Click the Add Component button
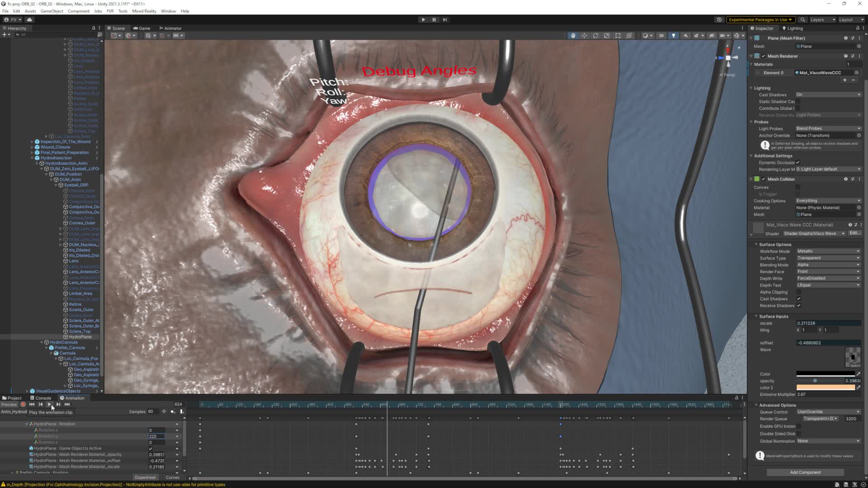868x488 pixels. pos(805,472)
